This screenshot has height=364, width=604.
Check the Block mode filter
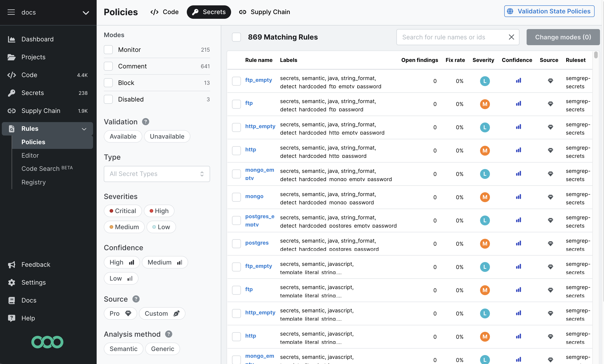pyautogui.click(x=108, y=83)
